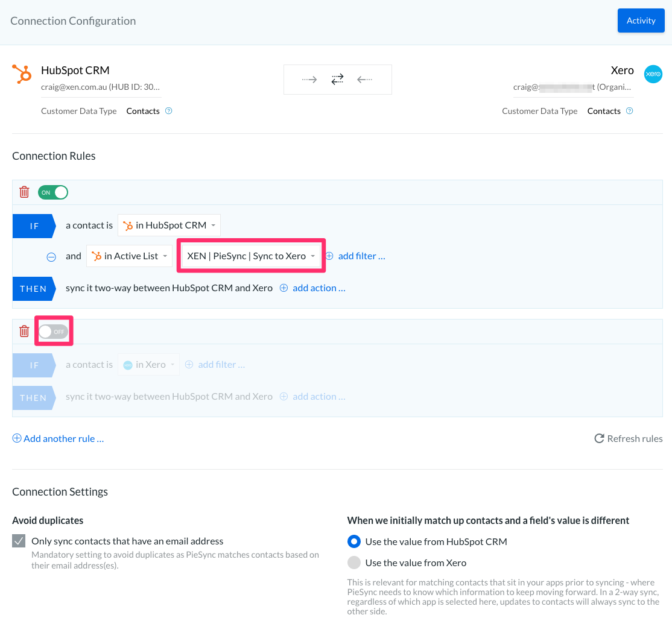Click 'Refresh rules'
The height and width of the screenshot is (621, 672).
point(629,439)
